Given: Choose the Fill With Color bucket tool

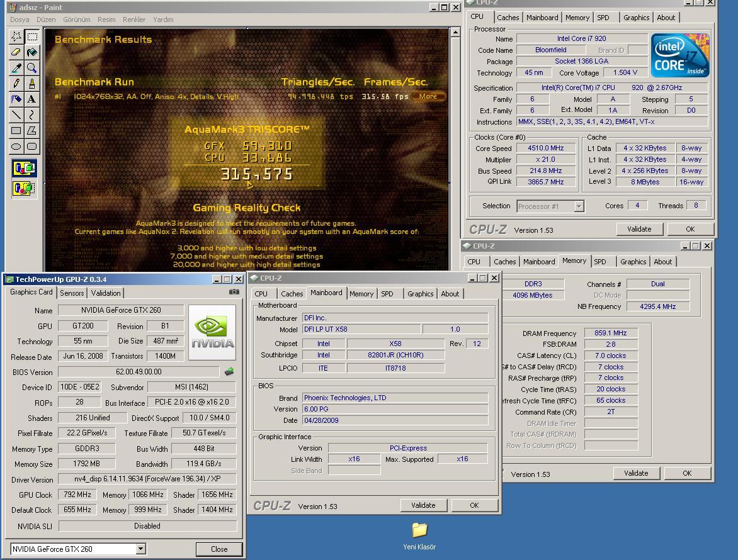Looking at the screenshot, I should pyautogui.click(x=32, y=52).
